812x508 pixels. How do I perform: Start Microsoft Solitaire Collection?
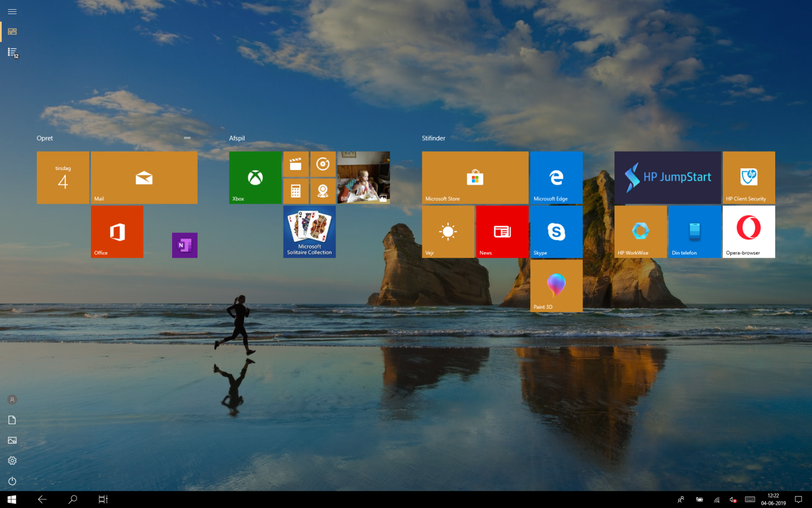coord(309,231)
